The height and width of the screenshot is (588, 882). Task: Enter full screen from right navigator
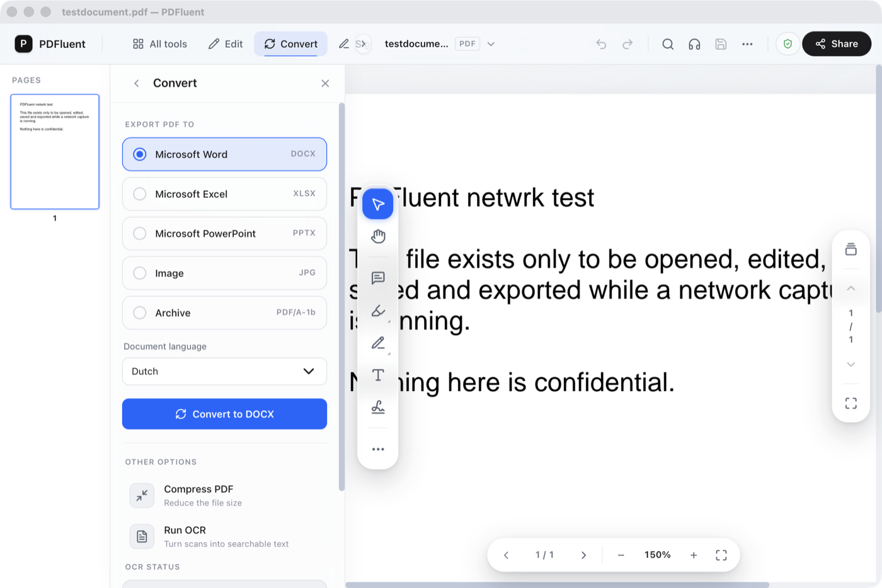point(851,403)
